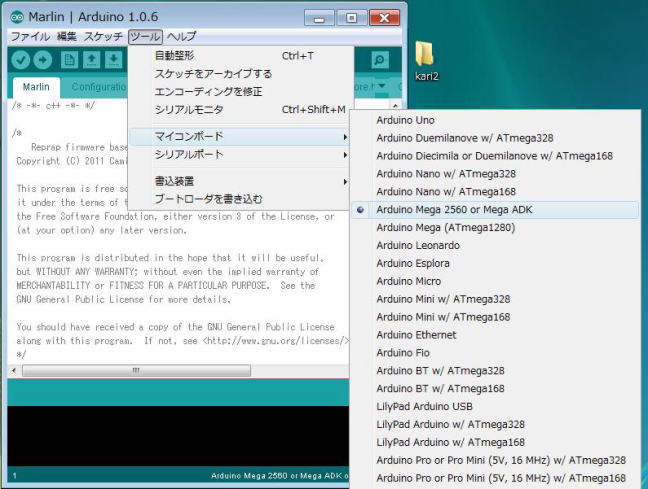The height and width of the screenshot is (489, 648).
Task: Select Arduino Duemilanove w/ ATmega328
Action: (495, 138)
